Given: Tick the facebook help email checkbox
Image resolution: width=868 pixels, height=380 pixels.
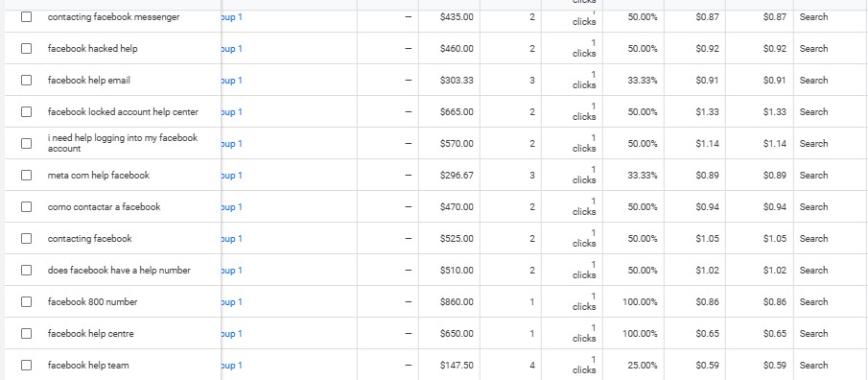Looking at the screenshot, I should point(27,80).
